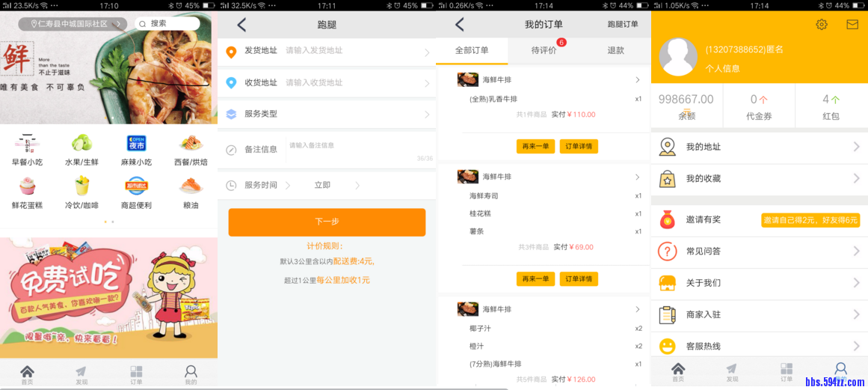Viewport: 868px width, 390px height.
Task: Open the 早餐小吃 category icon
Action: (x=27, y=143)
